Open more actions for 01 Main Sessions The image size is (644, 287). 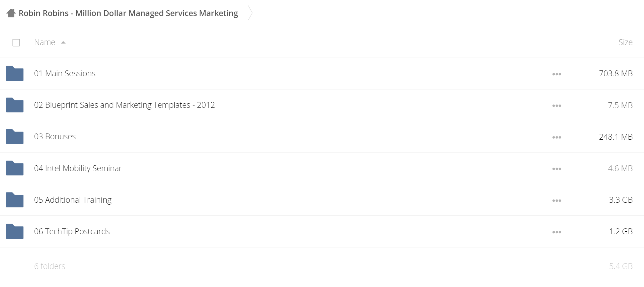557,74
